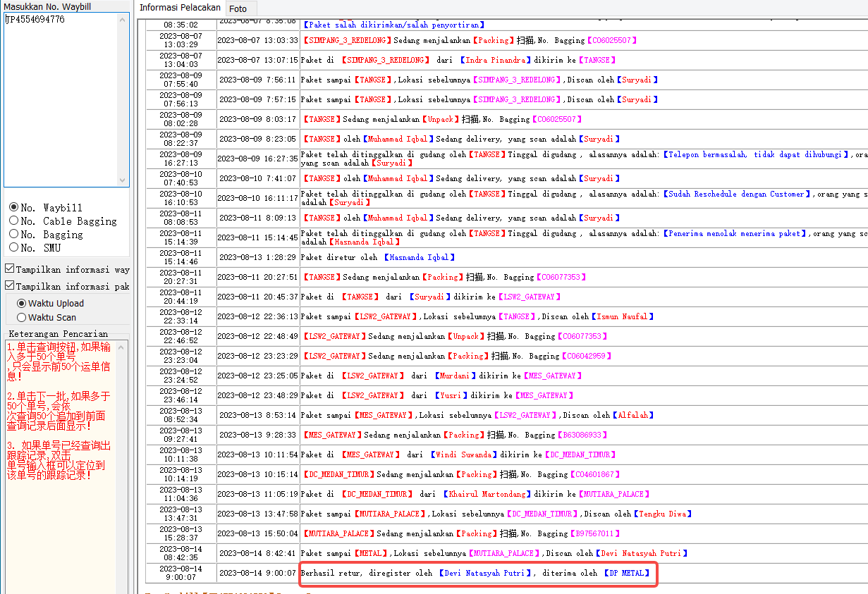Click bagging number C06042959
The height and width of the screenshot is (594, 868).
tap(586, 356)
